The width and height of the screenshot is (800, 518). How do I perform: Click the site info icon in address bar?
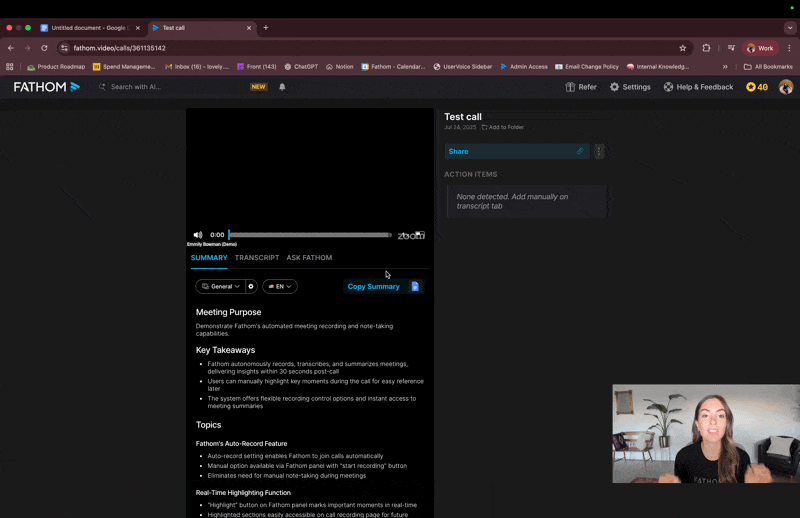(64, 48)
